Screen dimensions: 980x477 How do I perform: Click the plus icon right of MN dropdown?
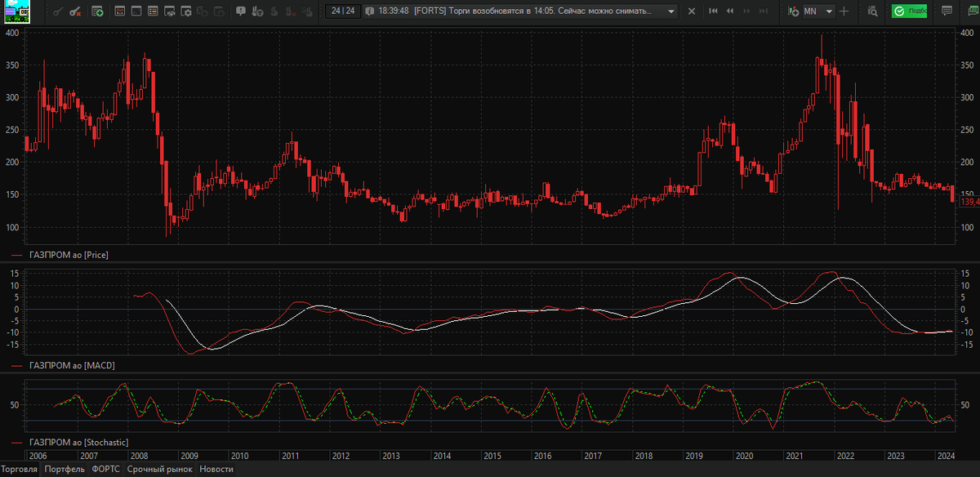coord(844,11)
